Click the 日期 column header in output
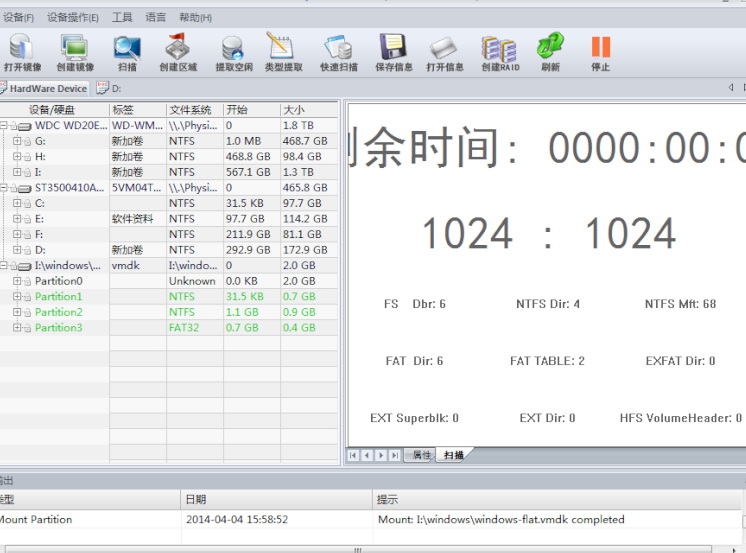 coord(276,499)
